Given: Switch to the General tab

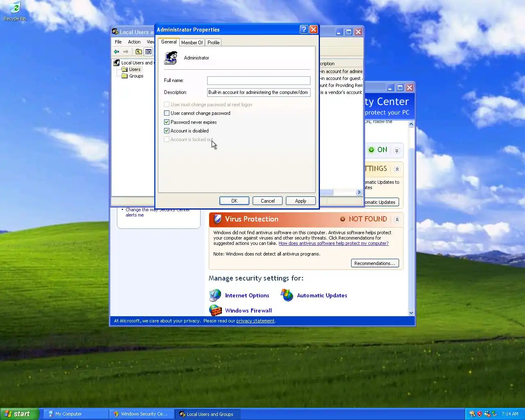Looking at the screenshot, I should 169,42.
